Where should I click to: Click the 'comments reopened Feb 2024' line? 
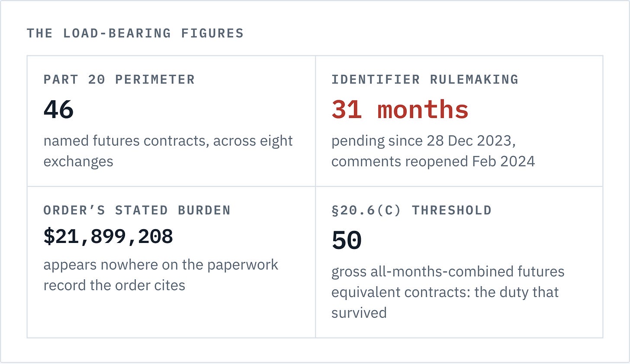[x=433, y=161]
